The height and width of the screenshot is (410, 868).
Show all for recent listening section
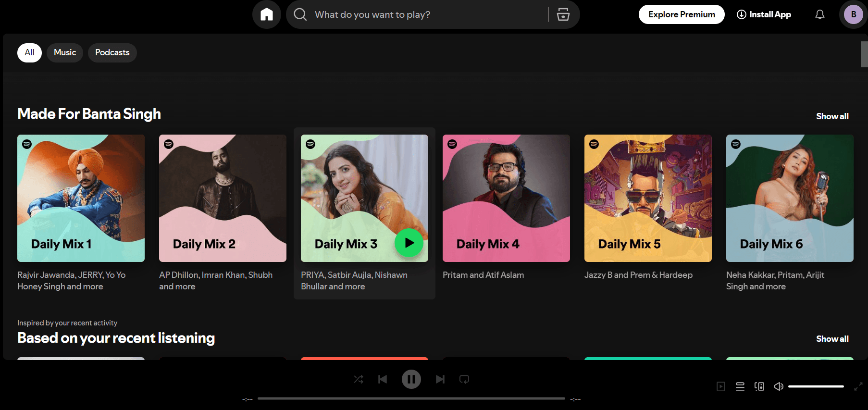[832, 339]
